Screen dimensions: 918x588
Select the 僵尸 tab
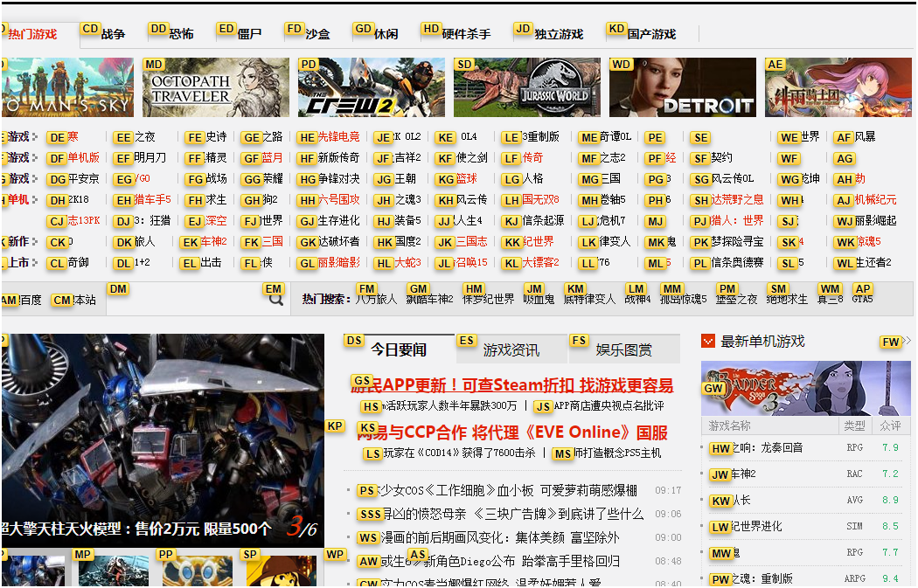coord(249,35)
